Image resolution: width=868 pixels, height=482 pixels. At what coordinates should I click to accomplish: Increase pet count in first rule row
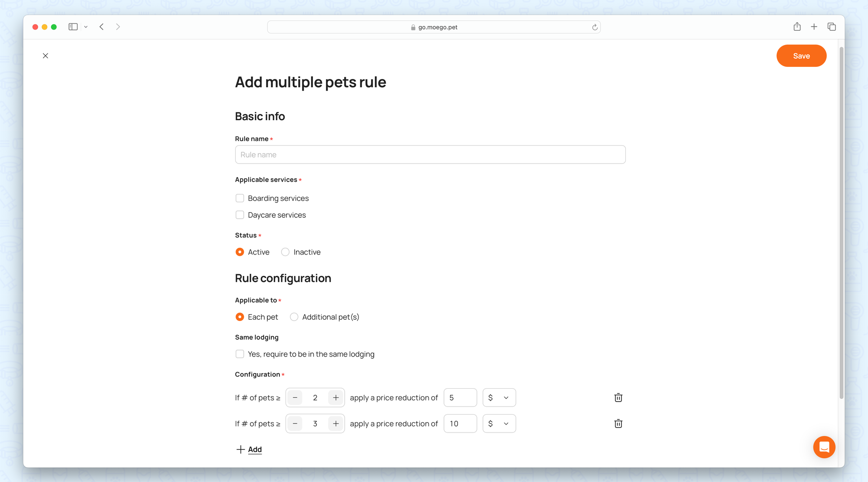coord(335,397)
